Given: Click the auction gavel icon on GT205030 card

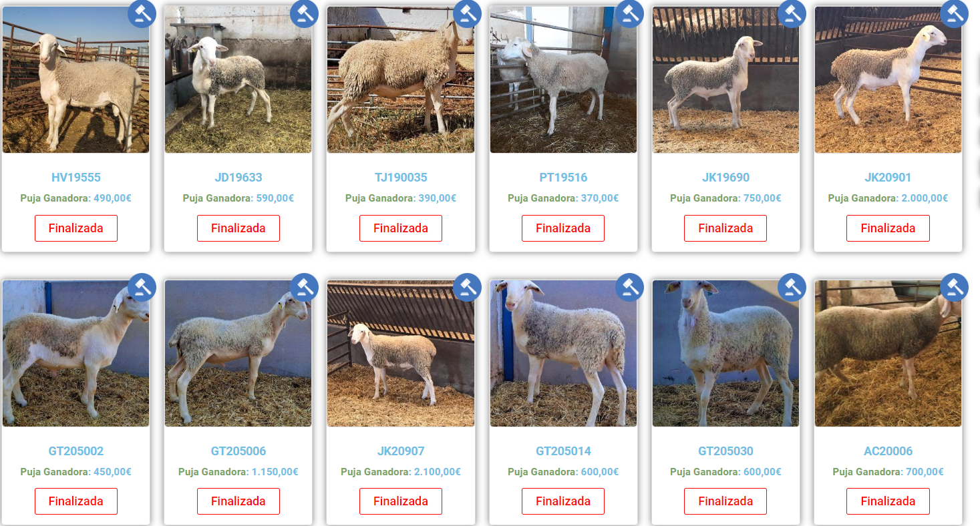Looking at the screenshot, I should 792,287.
